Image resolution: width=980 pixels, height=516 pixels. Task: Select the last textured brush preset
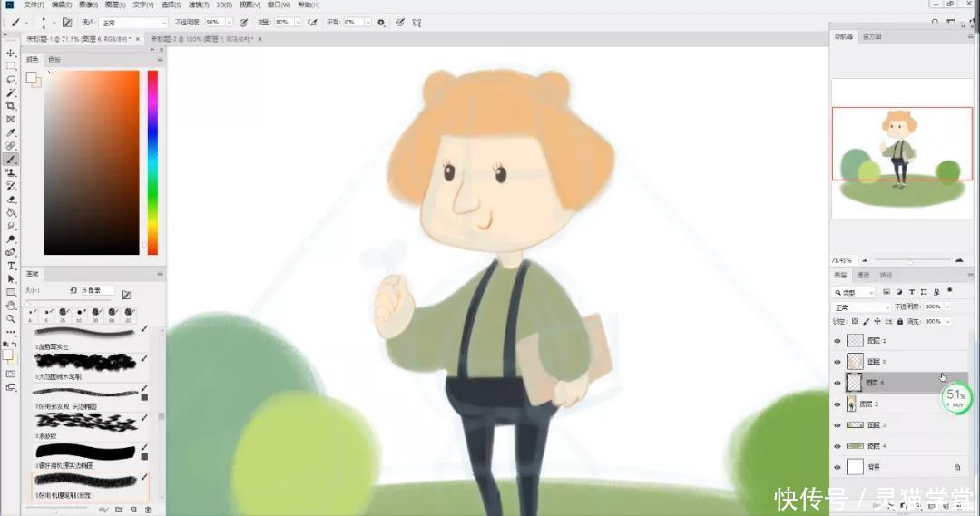[x=91, y=487]
